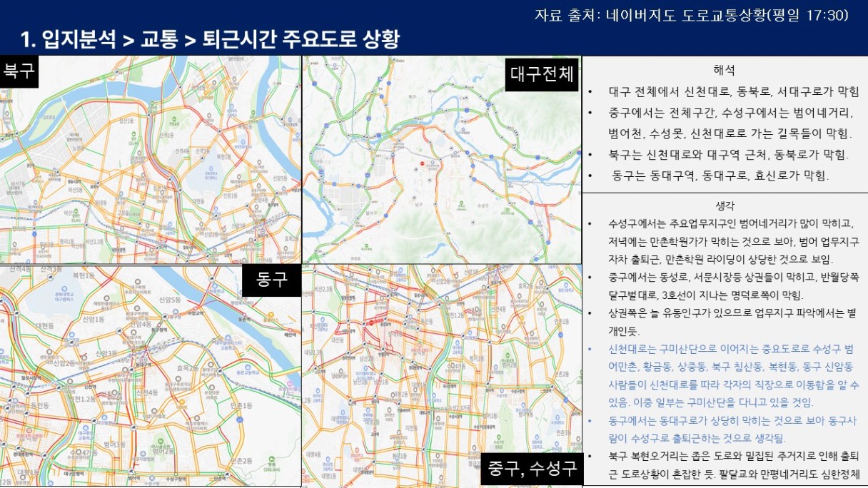Screen dimensions: 868x488
Task: Click 동인동 label on 동구 map
Action: [40, 405]
